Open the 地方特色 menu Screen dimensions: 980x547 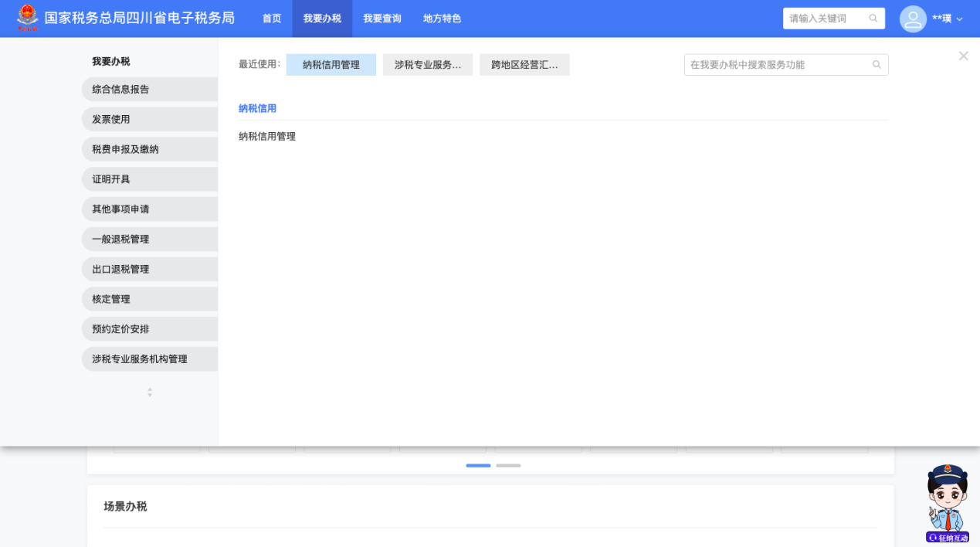pos(442,19)
